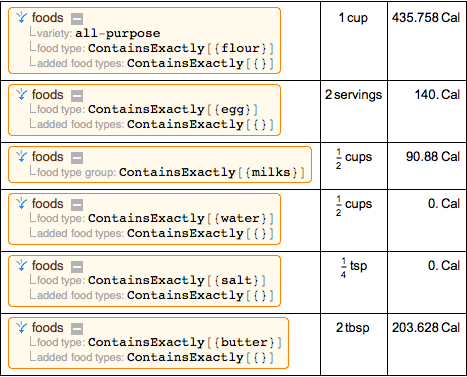Click the entity icon in salt foods box

pos(21,265)
